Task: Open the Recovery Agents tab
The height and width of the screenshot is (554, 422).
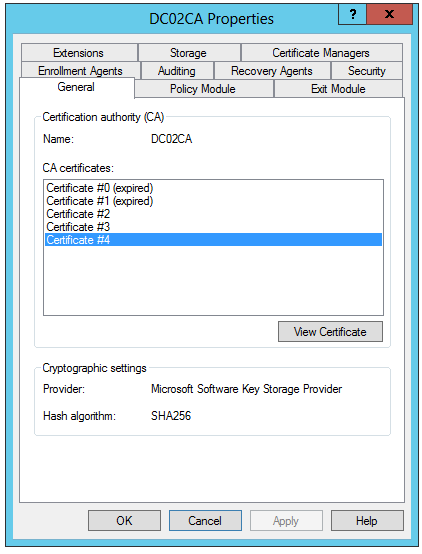Action: pos(272,71)
